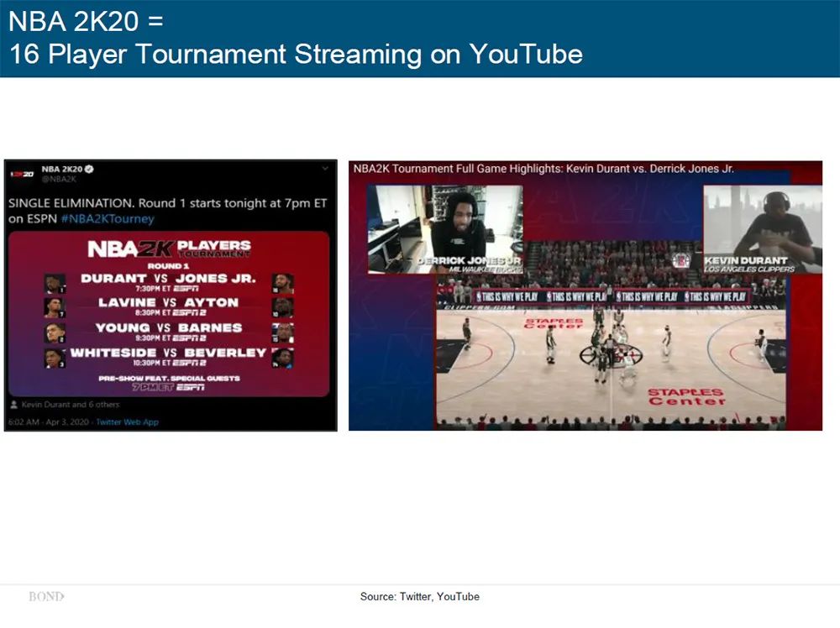
Task: Click the NBA 2K20 profile avatar in tweet
Action: (22, 174)
